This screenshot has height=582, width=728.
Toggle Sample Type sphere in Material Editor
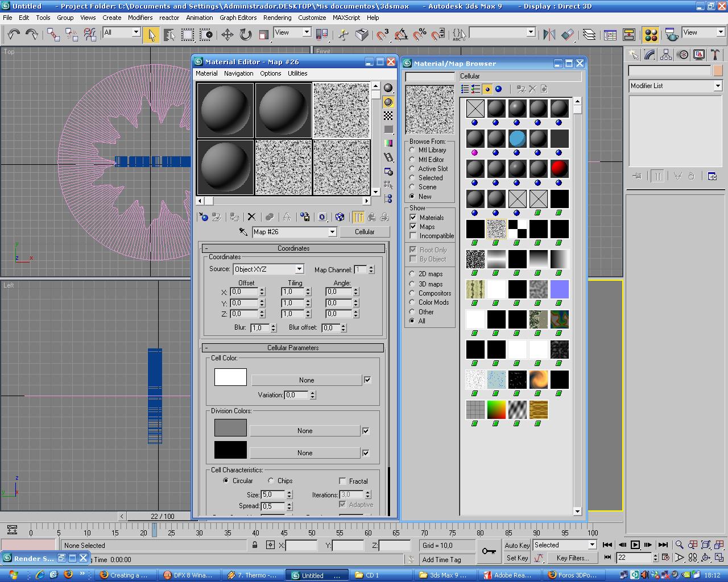coord(388,88)
